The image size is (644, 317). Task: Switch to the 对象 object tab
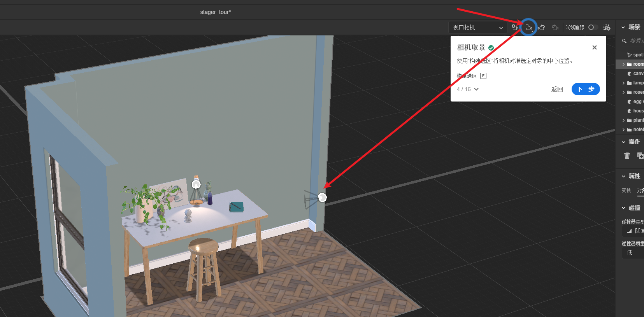tap(640, 190)
